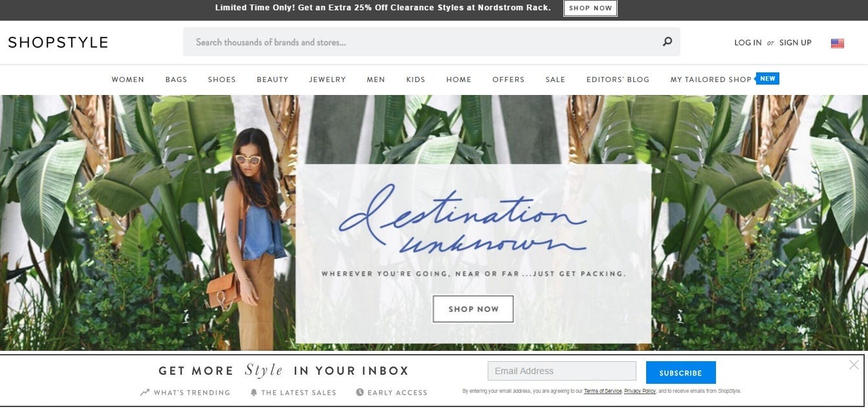Open the Terms of Service link
The height and width of the screenshot is (409, 868).
tap(603, 391)
